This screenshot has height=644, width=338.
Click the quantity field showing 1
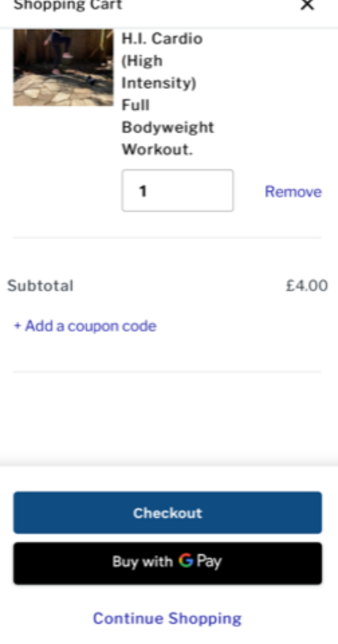178,191
